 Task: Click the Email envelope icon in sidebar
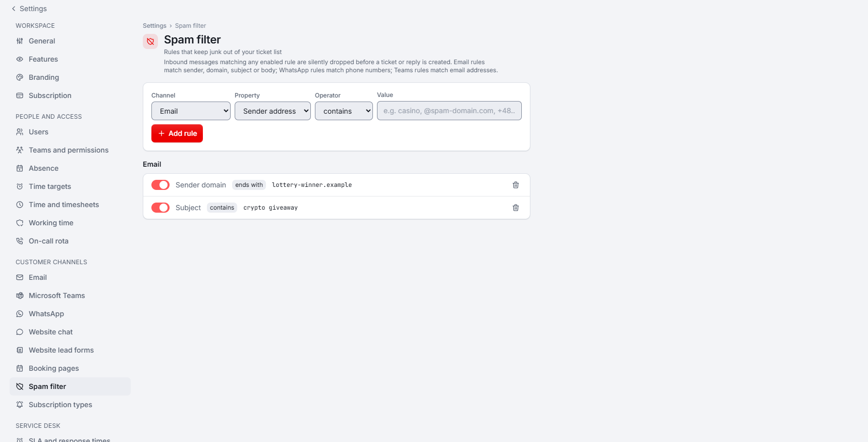click(x=20, y=277)
